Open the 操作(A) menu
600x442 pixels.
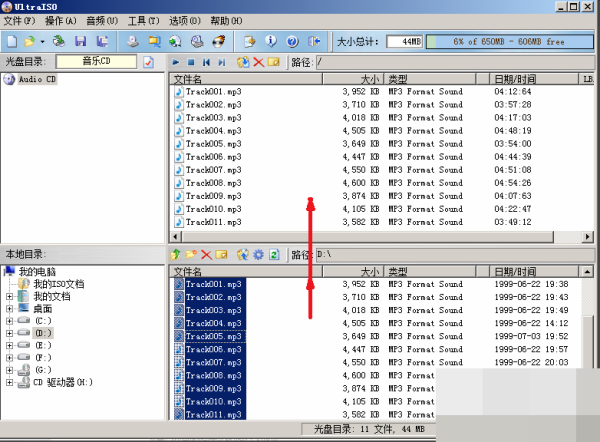[x=61, y=21]
